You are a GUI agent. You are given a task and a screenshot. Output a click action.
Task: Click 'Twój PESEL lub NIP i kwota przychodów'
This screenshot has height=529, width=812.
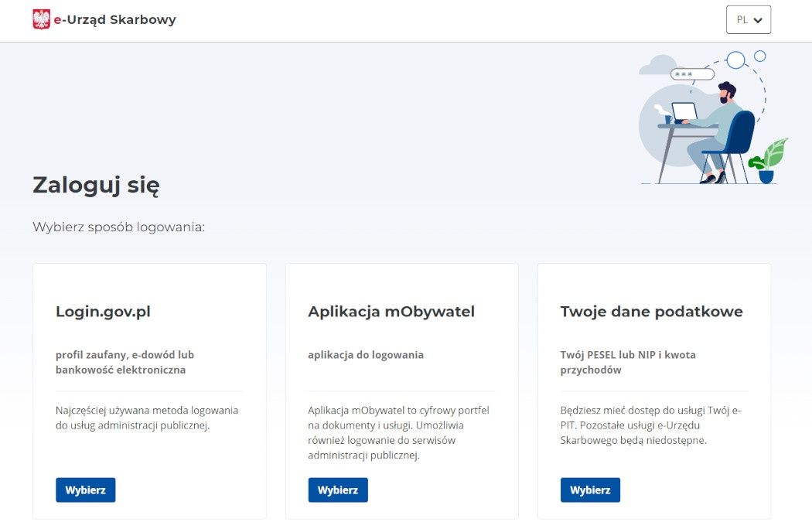(x=628, y=362)
